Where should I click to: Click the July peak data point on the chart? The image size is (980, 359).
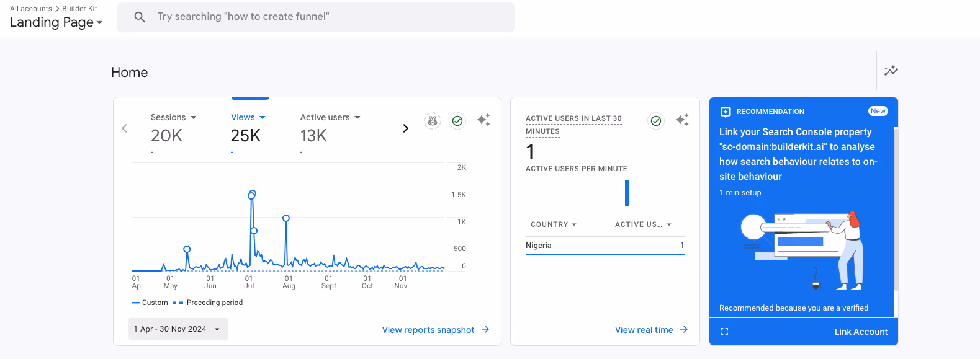[x=252, y=193]
